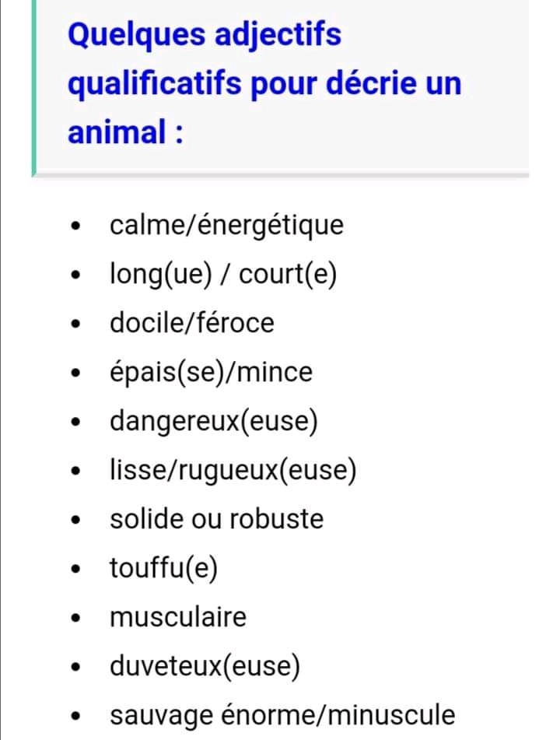Click the bullet beside 'solide ou robuste'
This screenshot has height=740, width=560.
pos(75,521)
